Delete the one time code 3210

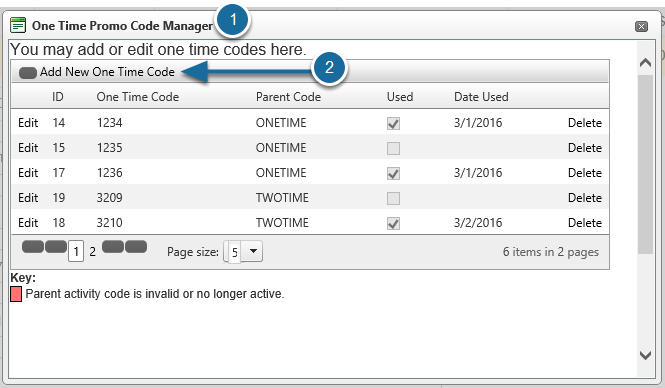coord(585,223)
